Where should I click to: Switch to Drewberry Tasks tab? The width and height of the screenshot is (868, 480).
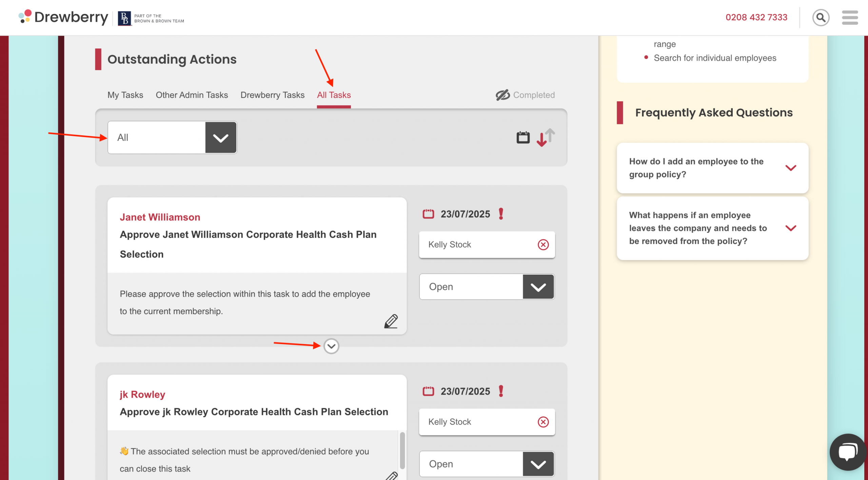coord(272,95)
